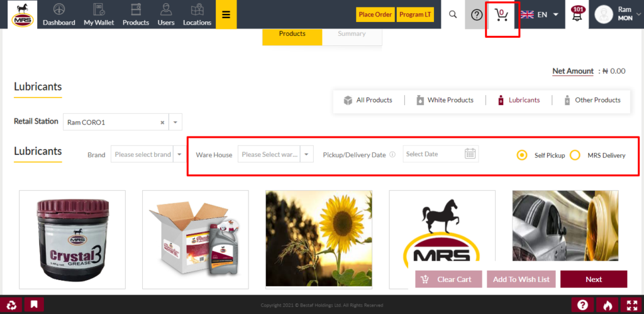644x314 pixels.
Task: Go to Products in top navigation
Action: pos(136,15)
